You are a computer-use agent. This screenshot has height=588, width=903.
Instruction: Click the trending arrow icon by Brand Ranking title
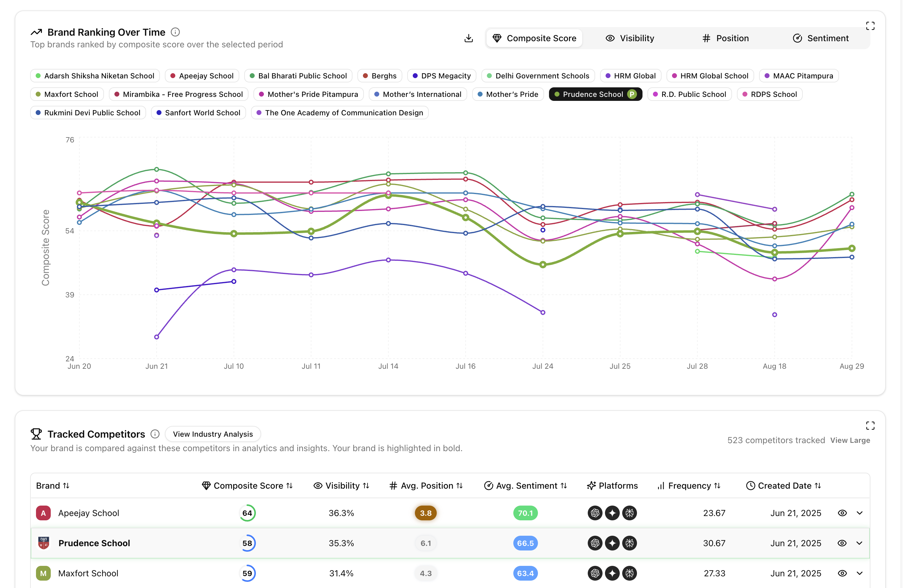click(x=36, y=32)
